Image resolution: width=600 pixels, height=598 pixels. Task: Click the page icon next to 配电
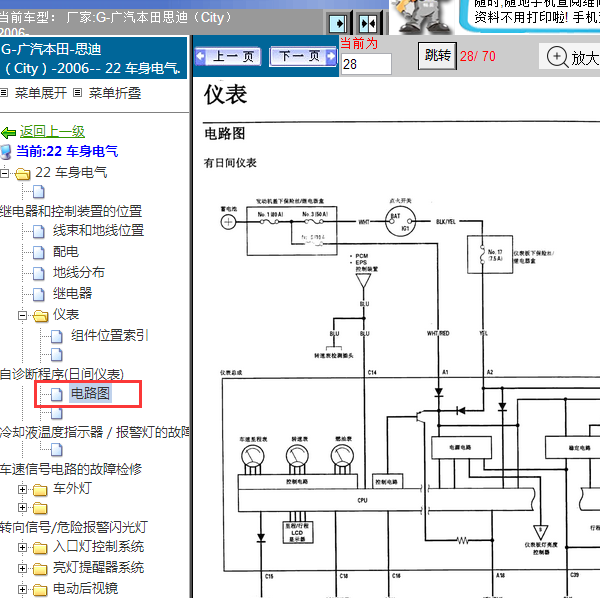(39, 253)
